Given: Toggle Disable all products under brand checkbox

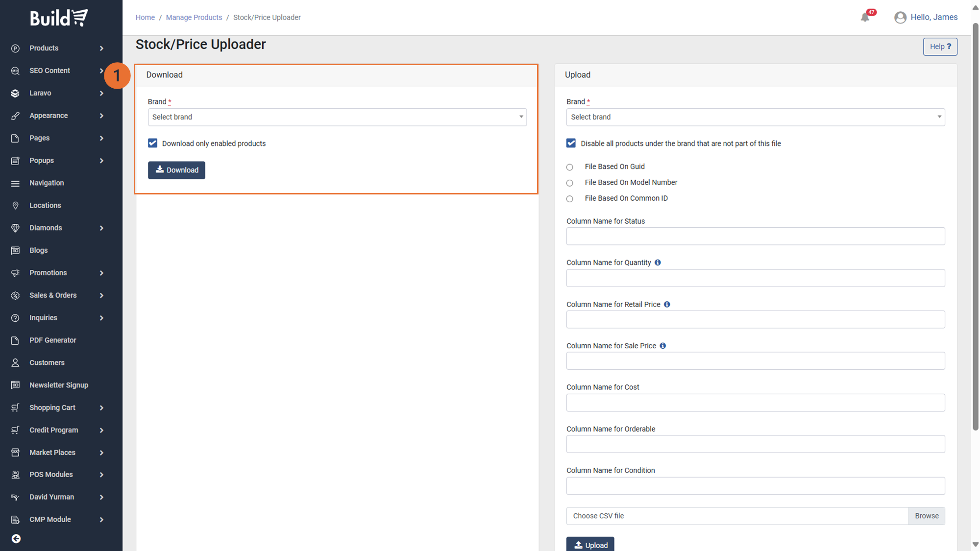Looking at the screenshot, I should (x=571, y=143).
